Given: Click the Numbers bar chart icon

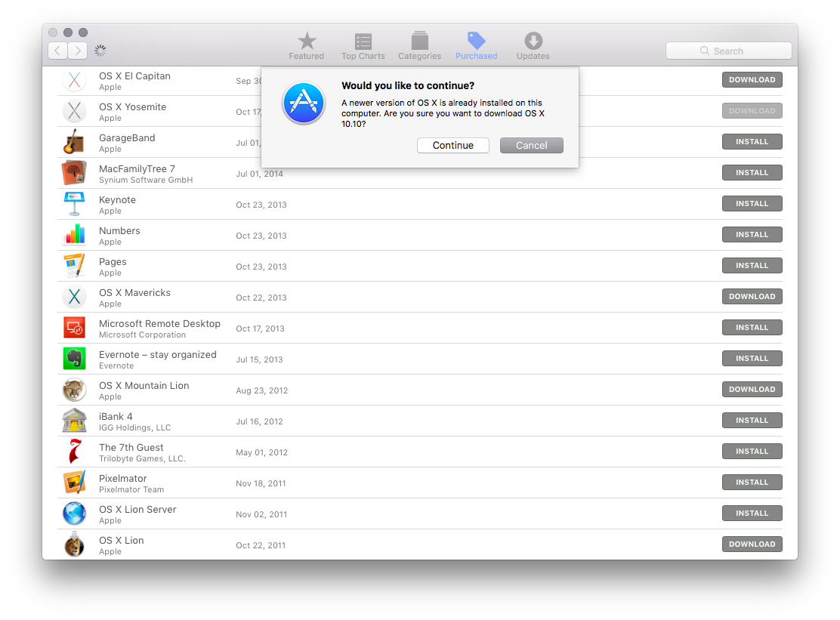Looking at the screenshot, I should (75, 235).
